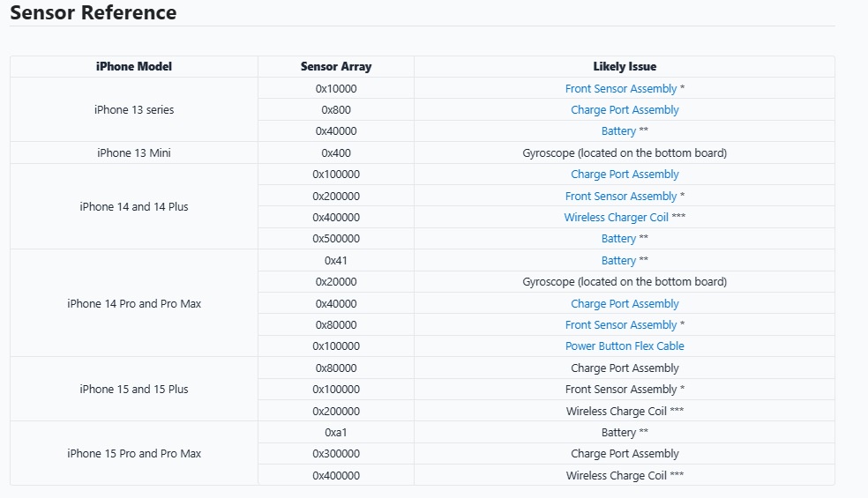The width and height of the screenshot is (868, 498).
Task: Open the Power Button Flex Cable link
Action: pyautogui.click(x=625, y=346)
